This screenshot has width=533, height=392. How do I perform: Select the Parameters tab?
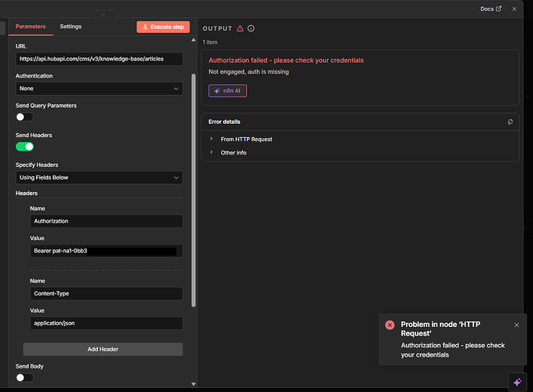click(31, 27)
